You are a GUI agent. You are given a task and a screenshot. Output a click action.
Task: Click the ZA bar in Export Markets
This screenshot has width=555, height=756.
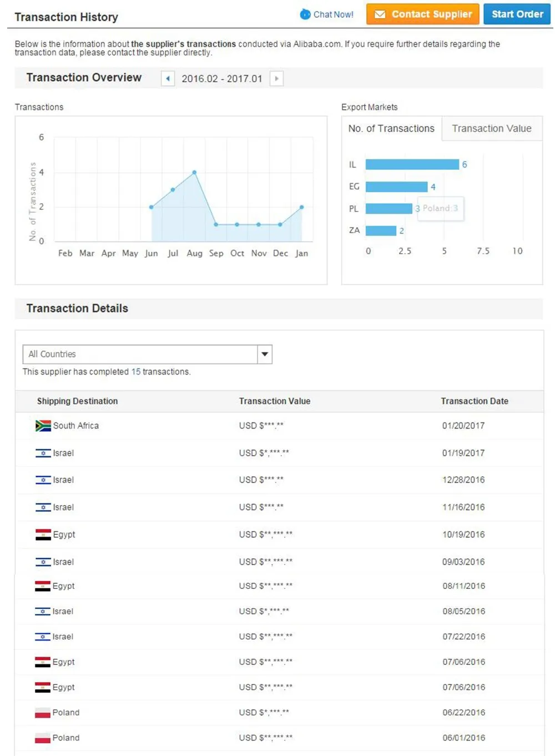381,230
